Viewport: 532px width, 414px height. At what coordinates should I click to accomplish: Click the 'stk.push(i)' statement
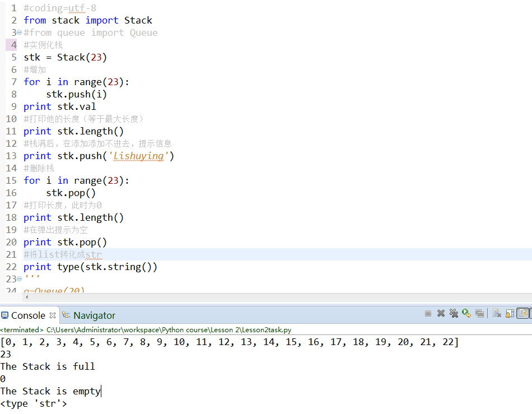pos(76,94)
